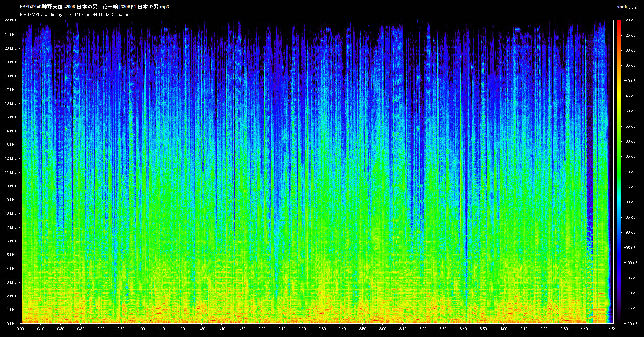
Task: Click the 1:00 time axis label
Action: click(x=141, y=329)
